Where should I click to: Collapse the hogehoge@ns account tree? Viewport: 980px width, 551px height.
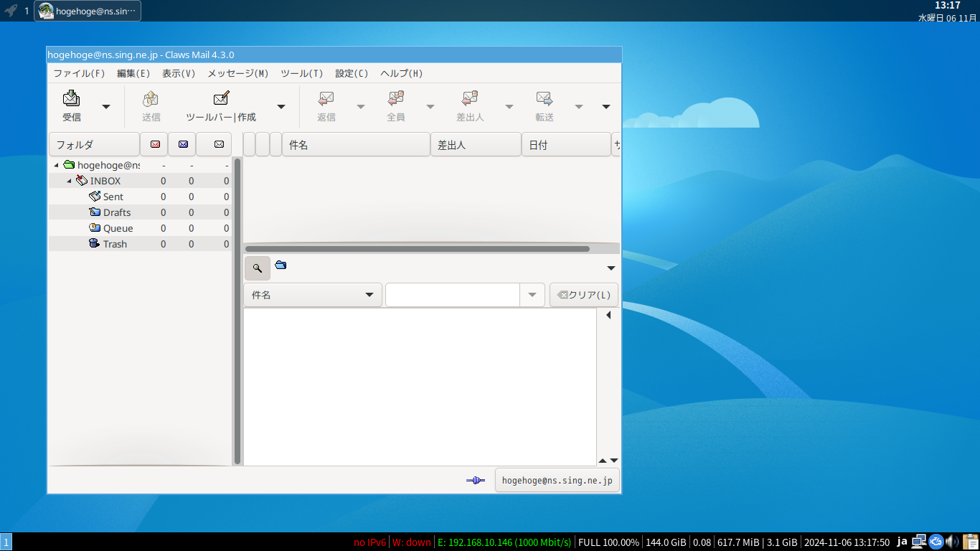57,165
